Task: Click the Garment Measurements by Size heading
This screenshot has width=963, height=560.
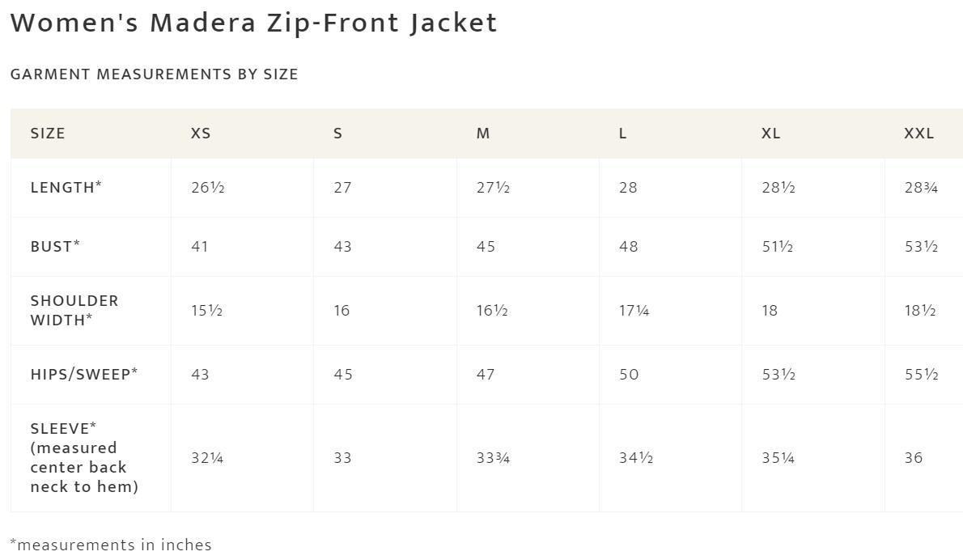Action: pos(155,74)
